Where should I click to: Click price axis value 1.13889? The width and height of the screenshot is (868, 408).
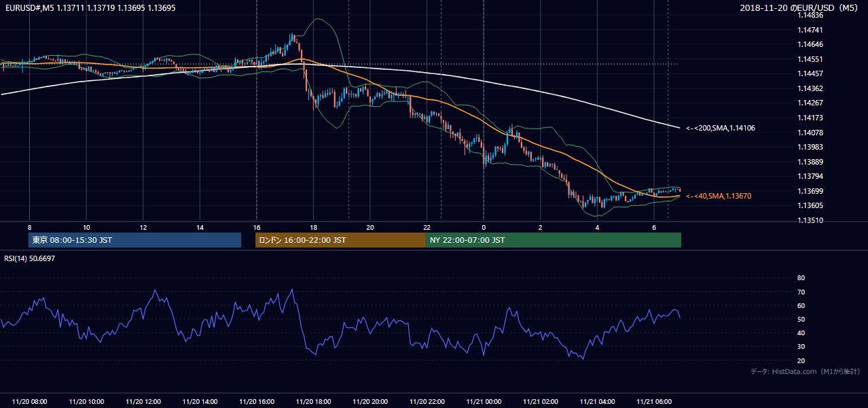809,162
